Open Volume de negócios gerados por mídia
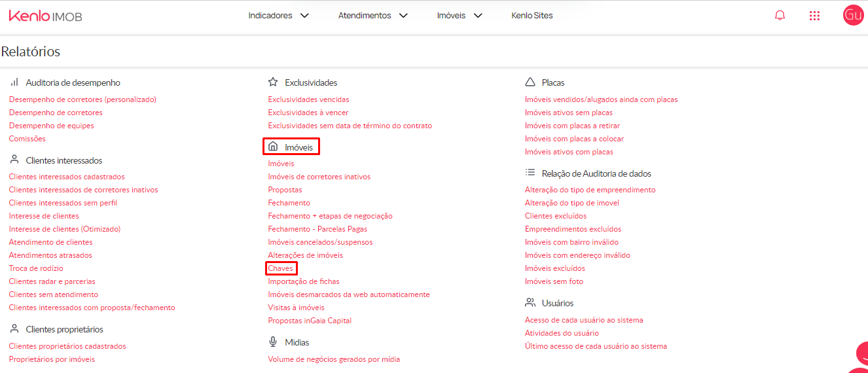This screenshot has width=868, height=373. point(334,359)
